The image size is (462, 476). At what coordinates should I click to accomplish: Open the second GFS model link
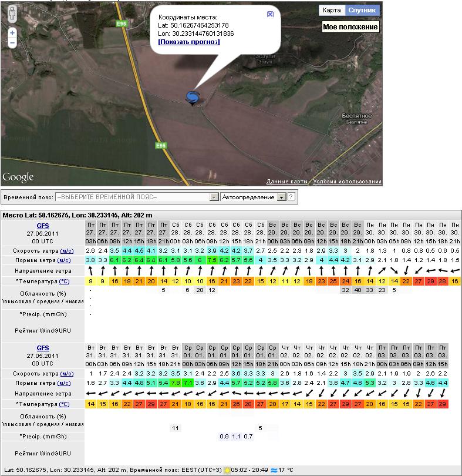pyautogui.click(x=43, y=348)
